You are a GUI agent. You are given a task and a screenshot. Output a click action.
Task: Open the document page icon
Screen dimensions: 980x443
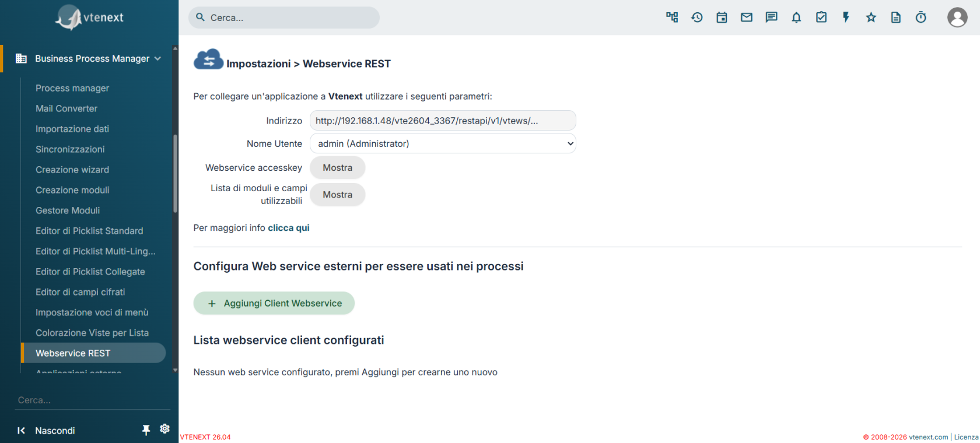click(896, 17)
